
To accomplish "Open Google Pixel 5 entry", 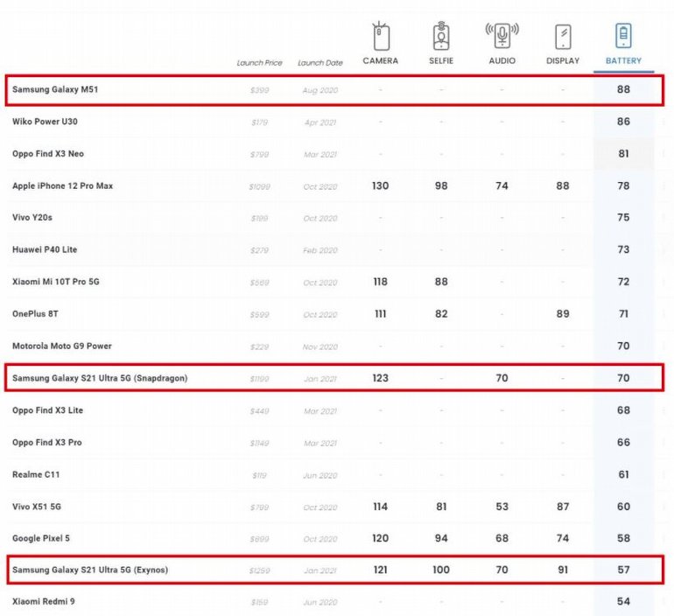I will pyautogui.click(x=41, y=538).
